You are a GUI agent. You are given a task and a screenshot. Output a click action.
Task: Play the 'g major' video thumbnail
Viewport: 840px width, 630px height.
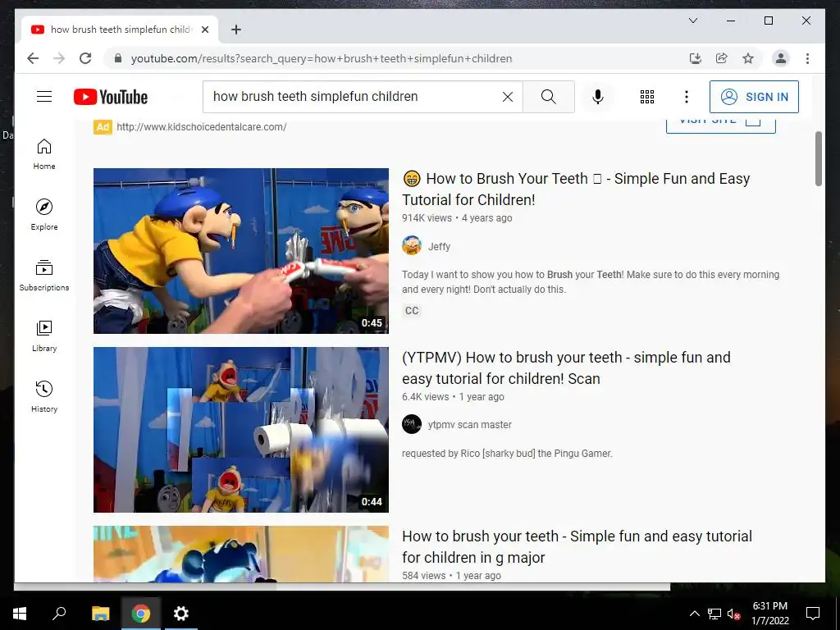click(x=241, y=554)
